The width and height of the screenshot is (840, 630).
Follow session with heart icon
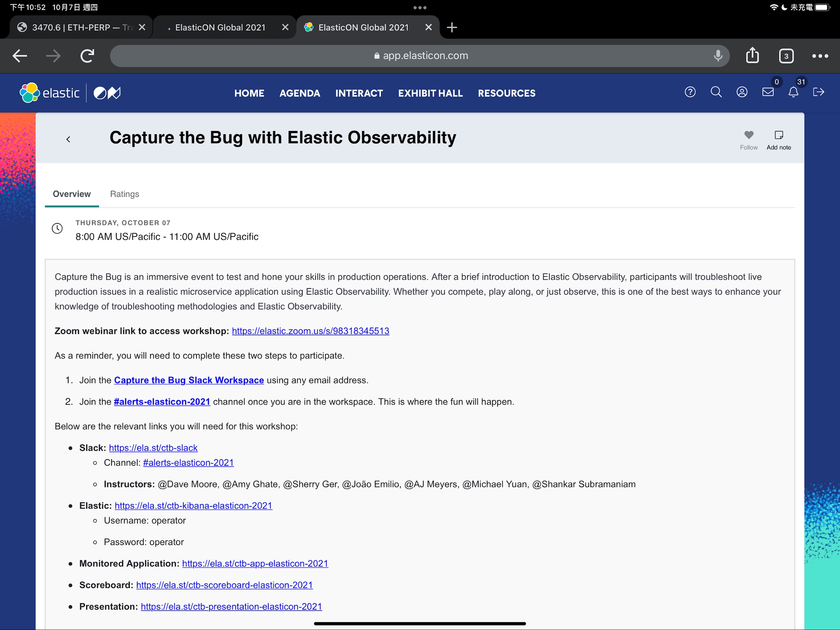point(748,136)
